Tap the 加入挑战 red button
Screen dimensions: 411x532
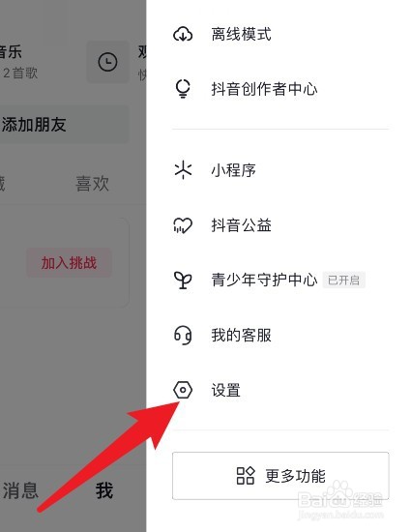[x=70, y=263]
